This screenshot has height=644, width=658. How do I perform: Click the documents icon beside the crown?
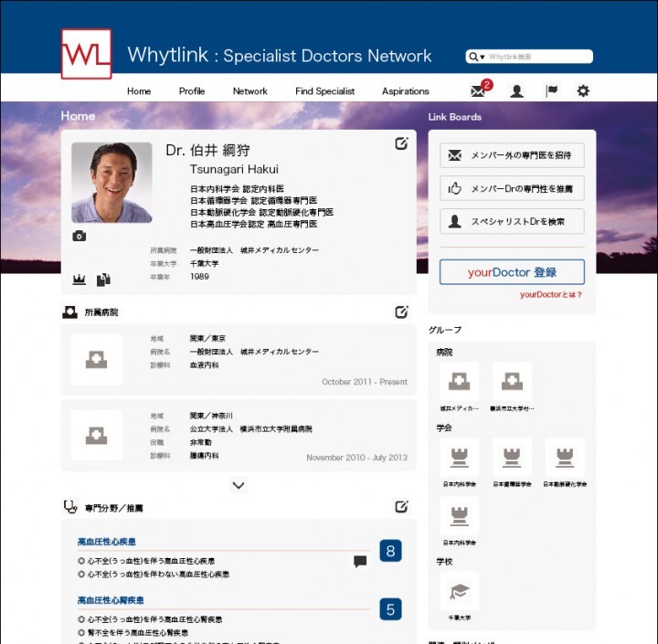tap(103, 279)
